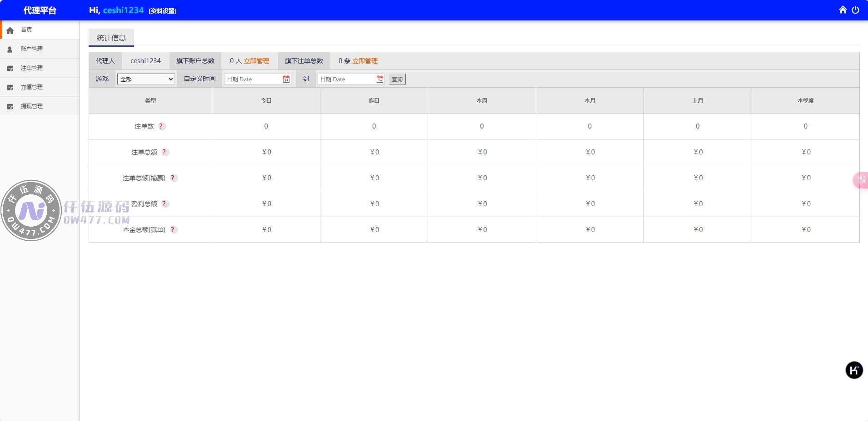Viewport: 868px width, 421px height.
Task: Go to 充值管理 sidebar item
Action: 31,87
